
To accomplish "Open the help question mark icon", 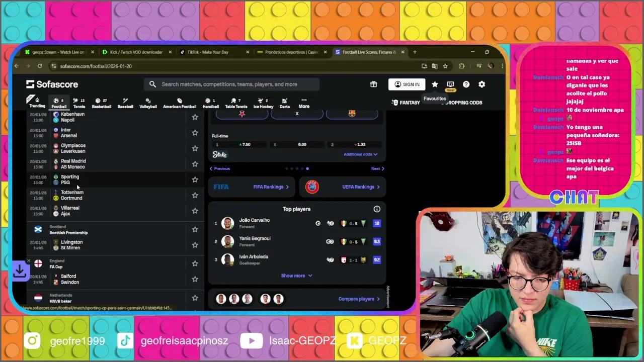I will click(x=466, y=84).
